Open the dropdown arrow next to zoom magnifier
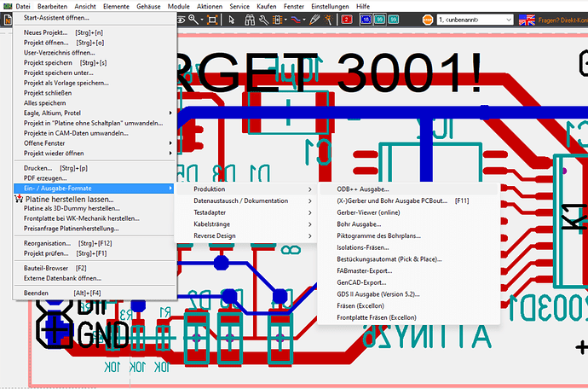Screen dimensions: 588x389 click(x=202, y=20)
